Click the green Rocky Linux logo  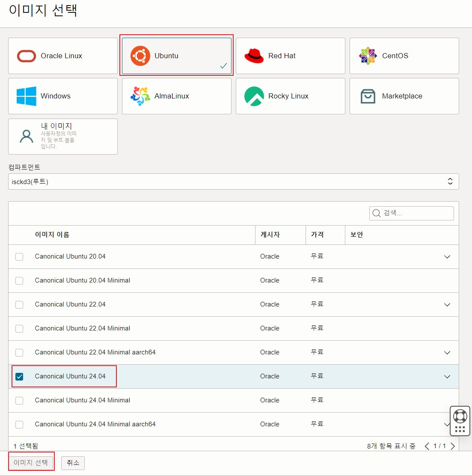tap(254, 96)
